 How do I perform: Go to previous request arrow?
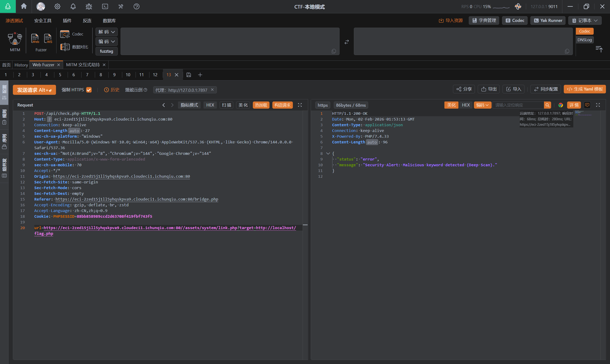[164, 105]
